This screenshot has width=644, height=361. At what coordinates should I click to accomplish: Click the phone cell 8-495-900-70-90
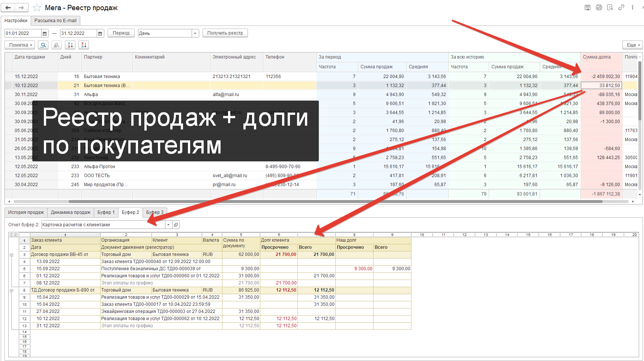point(290,167)
